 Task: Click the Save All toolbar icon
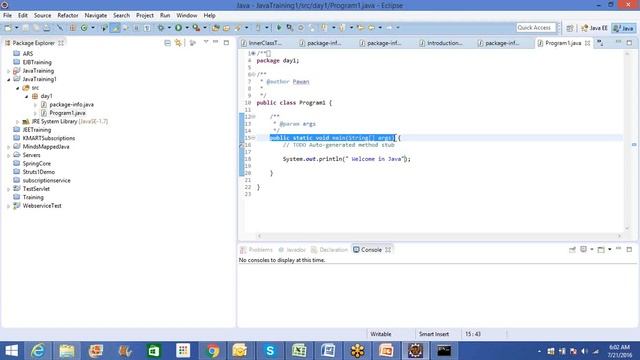point(36,28)
